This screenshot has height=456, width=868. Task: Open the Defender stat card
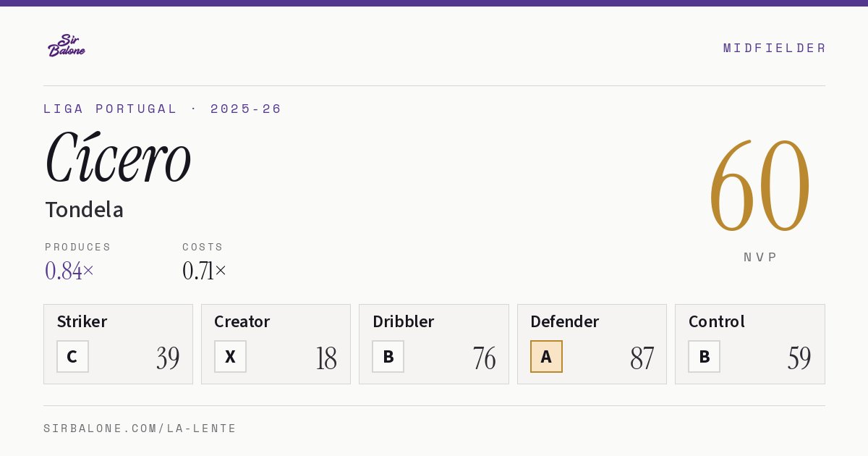pyautogui.click(x=592, y=344)
